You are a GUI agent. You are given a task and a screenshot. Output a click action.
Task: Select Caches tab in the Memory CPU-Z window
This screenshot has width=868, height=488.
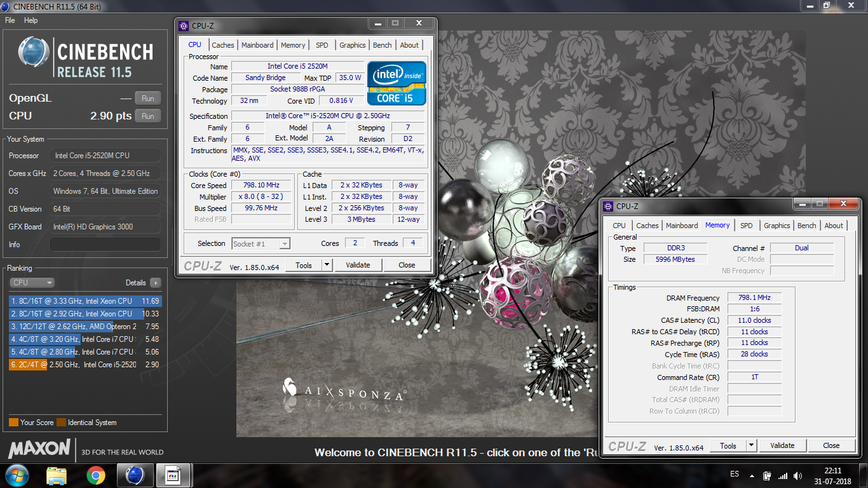[x=648, y=226]
